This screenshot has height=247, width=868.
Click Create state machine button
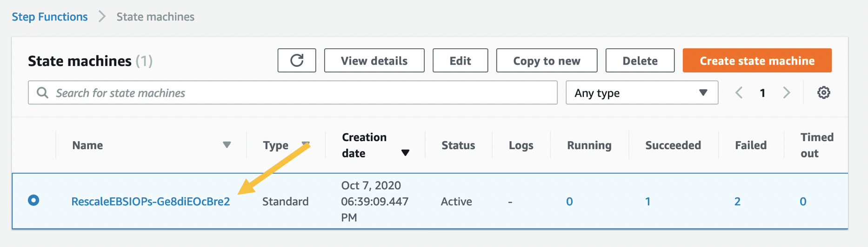[x=757, y=61]
